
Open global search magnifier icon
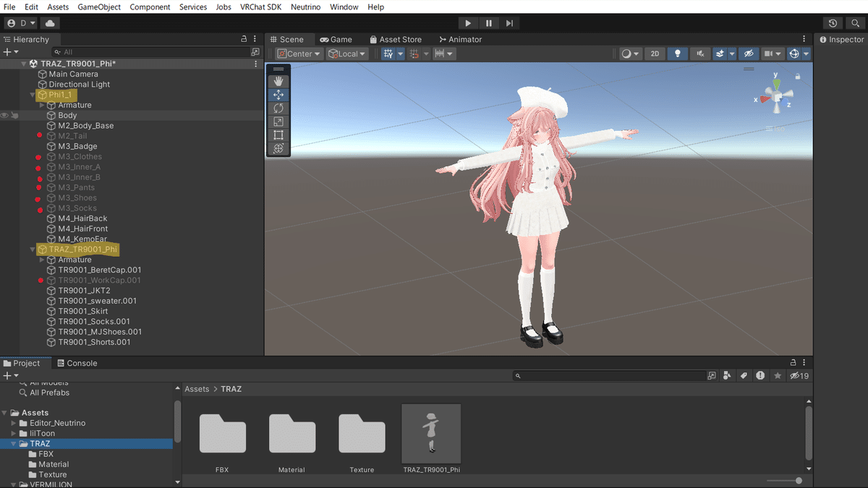pyautogui.click(x=854, y=23)
